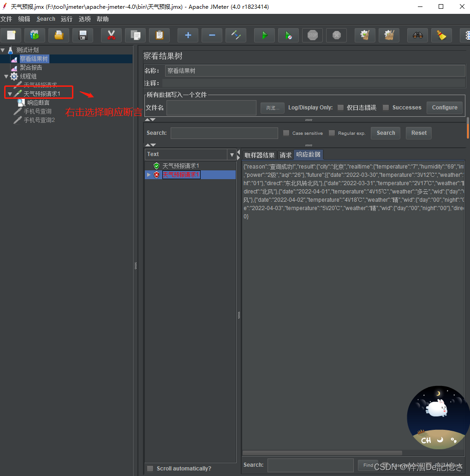
Task: Open the Text renderer dropdown
Action: click(x=232, y=155)
